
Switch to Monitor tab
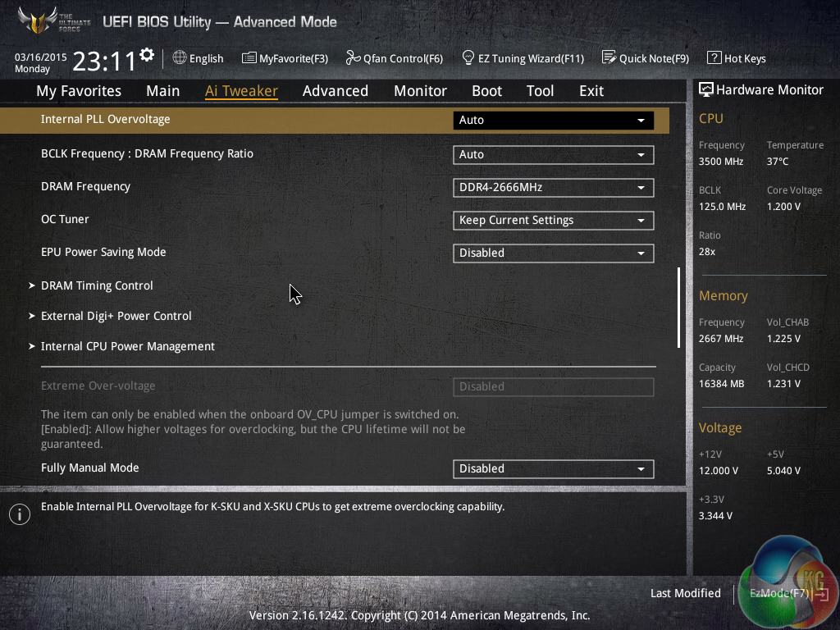[x=420, y=91]
